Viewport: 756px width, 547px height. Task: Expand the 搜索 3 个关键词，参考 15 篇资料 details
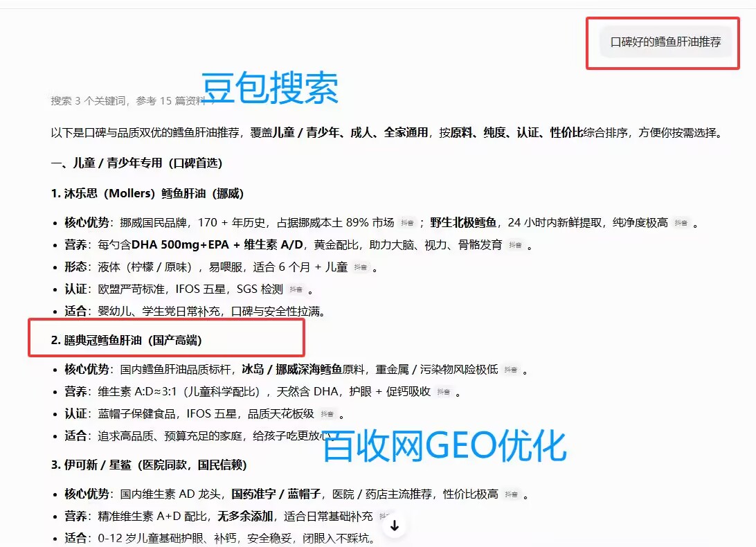133,101
